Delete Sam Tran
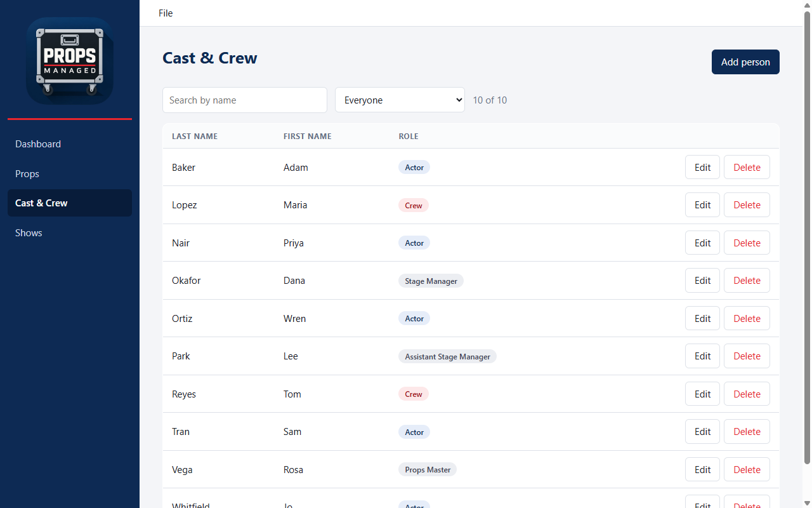This screenshot has height=508, width=812. [x=747, y=432]
